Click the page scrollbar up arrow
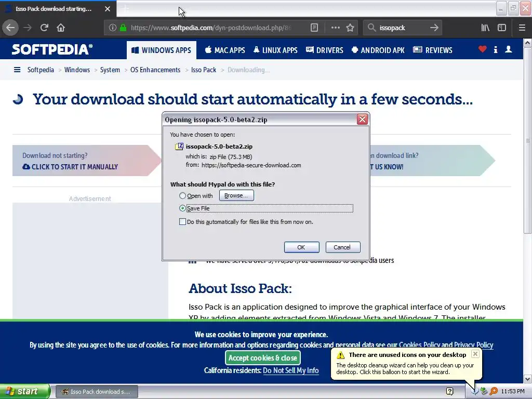 click(528, 43)
